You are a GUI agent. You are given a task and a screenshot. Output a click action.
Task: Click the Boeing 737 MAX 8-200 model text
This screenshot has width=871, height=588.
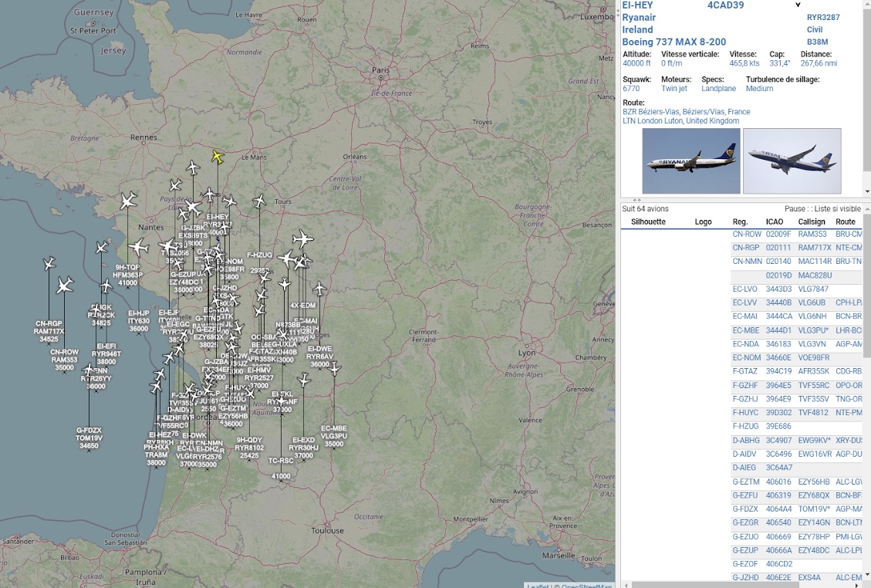coord(674,42)
